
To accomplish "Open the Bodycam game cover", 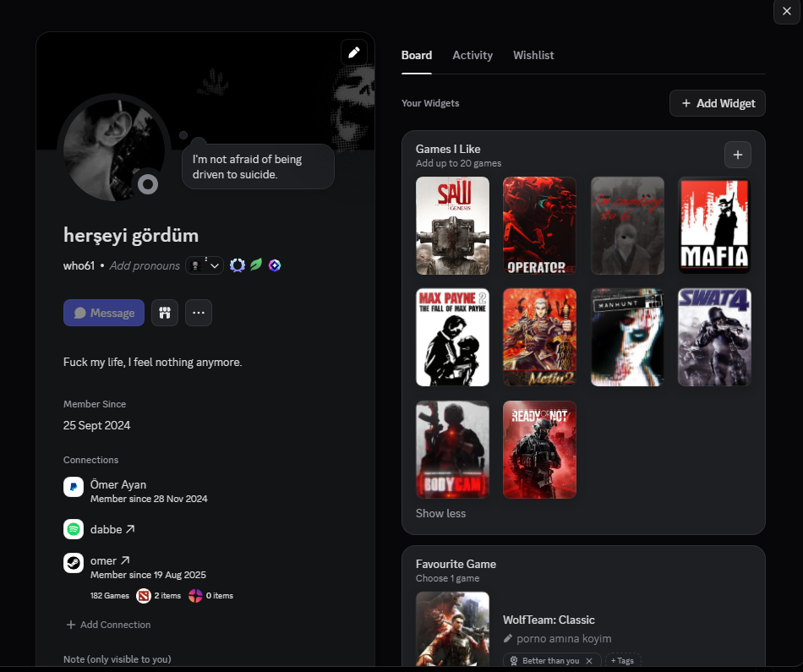I will [452, 449].
